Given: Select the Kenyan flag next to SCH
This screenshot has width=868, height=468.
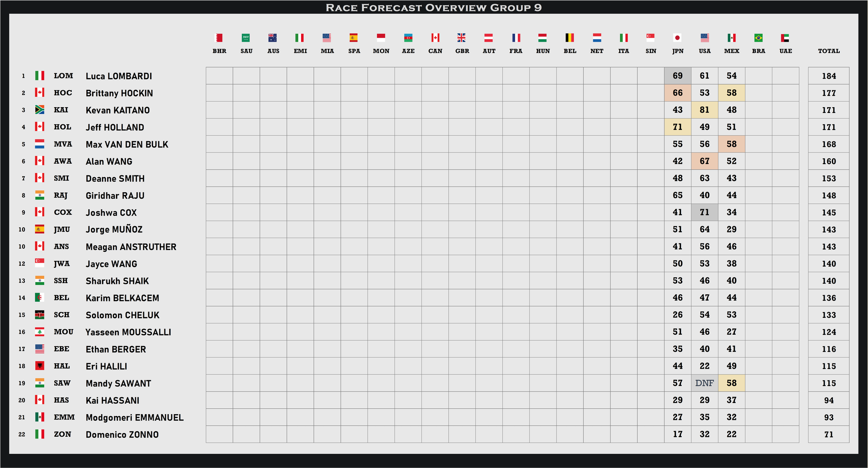Looking at the screenshot, I should 39,315.
